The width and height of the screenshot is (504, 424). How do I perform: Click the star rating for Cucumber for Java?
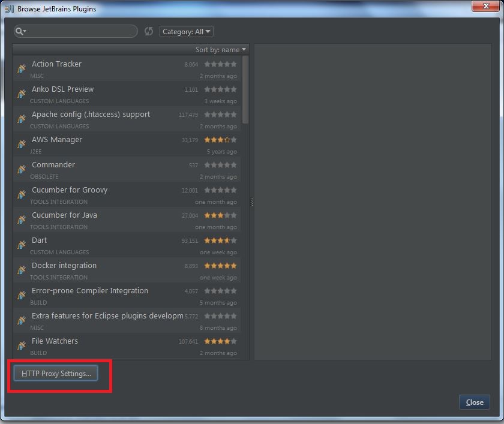(221, 215)
